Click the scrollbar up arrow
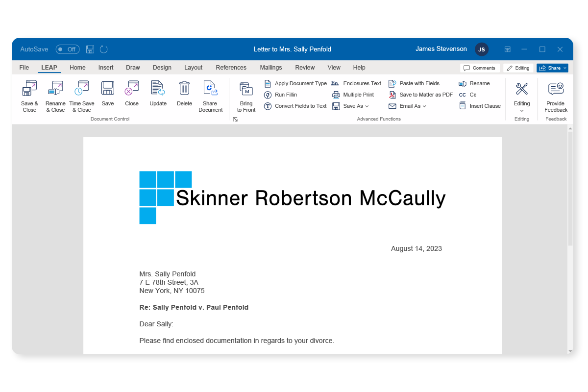 click(570, 128)
